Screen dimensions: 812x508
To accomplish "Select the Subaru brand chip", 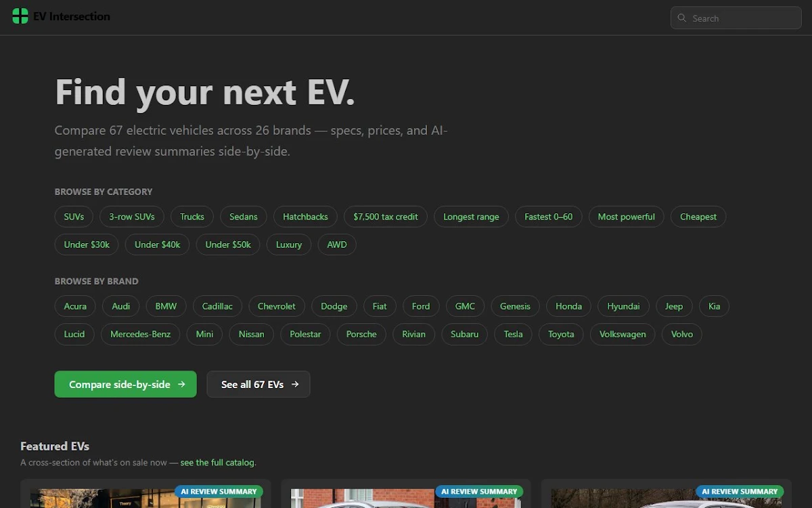I will 464,334.
